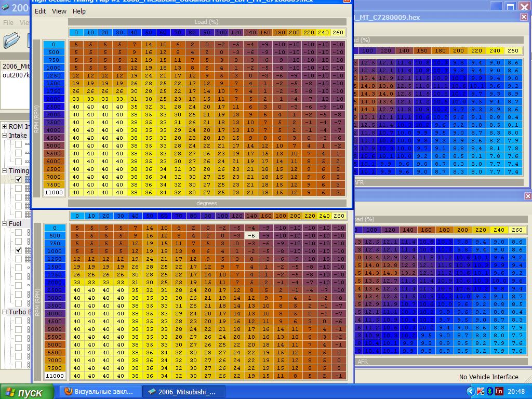Open the View menu of timing map
This screenshot has width=532, height=399.
(x=59, y=11)
